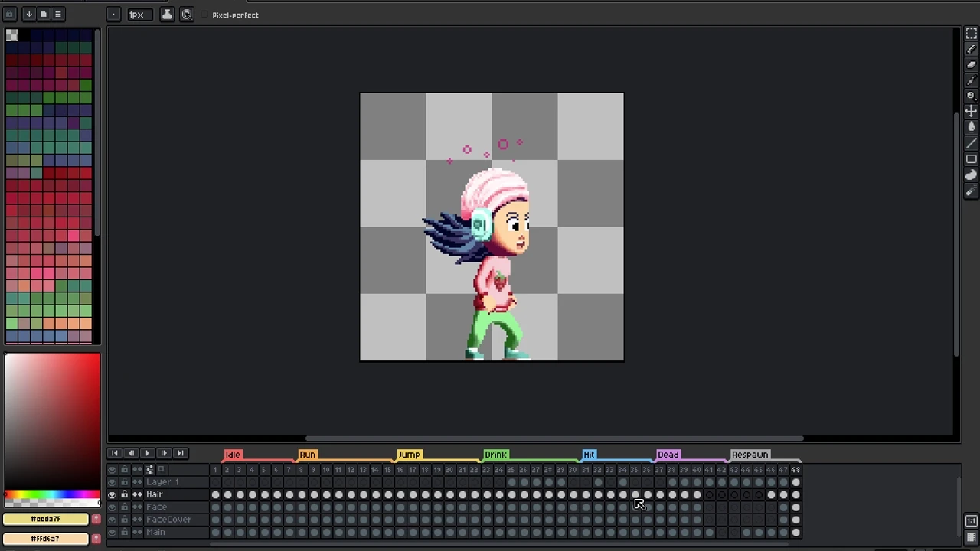Image resolution: width=980 pixels, height=551 pixels.
Task: Click background color #ffd6a7 swatch
Action: (46, 539)
